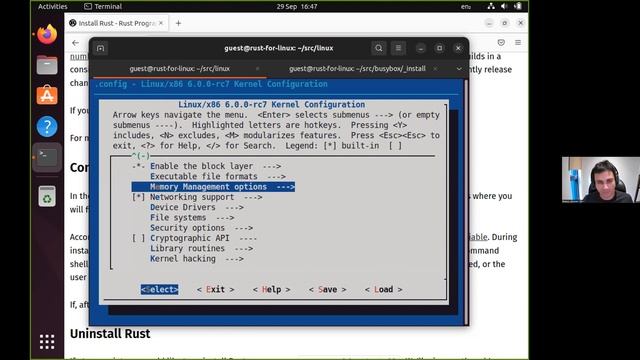The width and height of the screenshot is (640, 360).
Task: Open Library routines submenu
Action: [201, 249]
